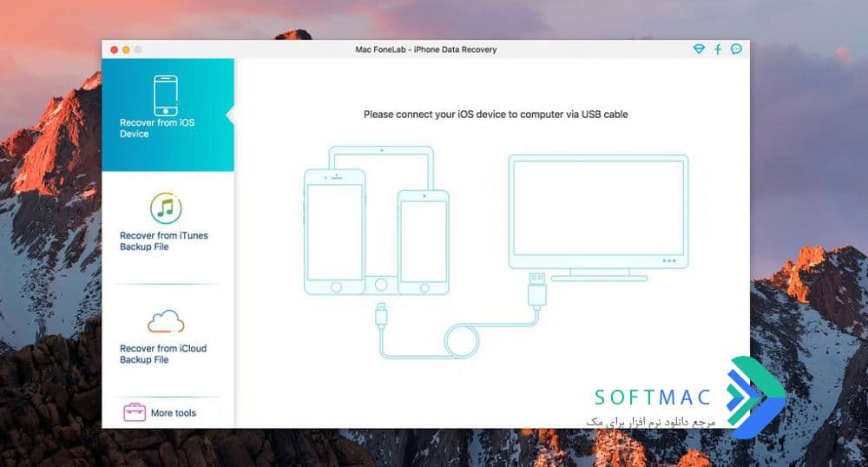The height and width of the screenshot is (467, 868).
Task: Click the iCloud cloud icon
Action: pyautogui.click(x=166, y=321)
